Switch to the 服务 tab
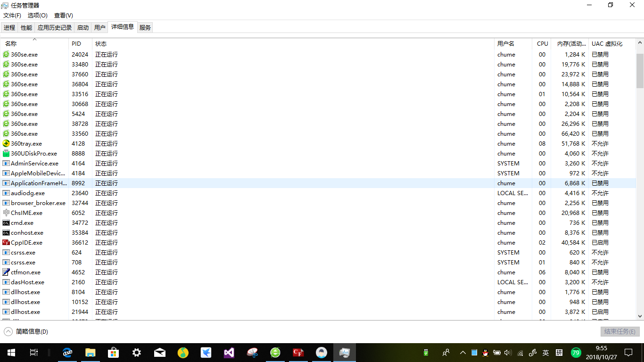644x362 pixels. pyautogui.click(x=145, y=28)
